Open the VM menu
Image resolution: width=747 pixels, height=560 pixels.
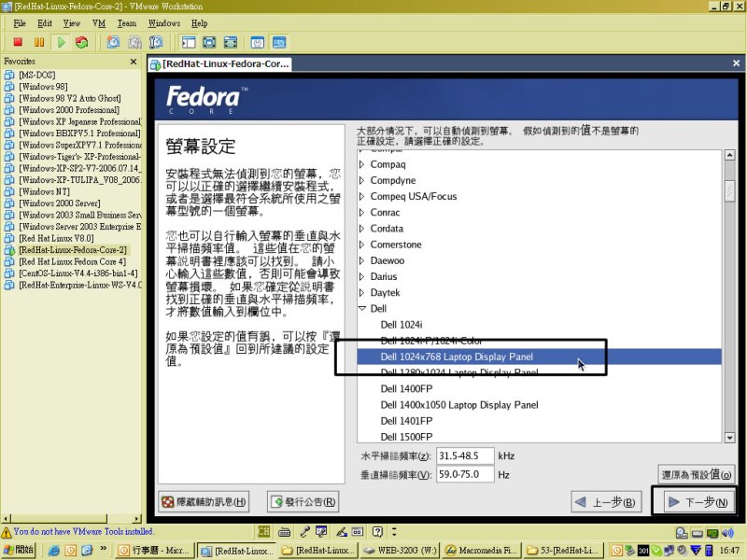tap(99, 23)
